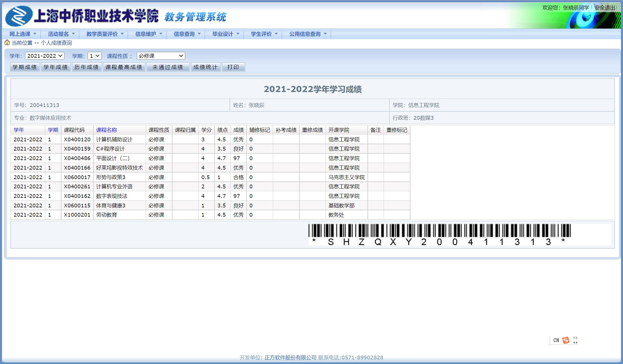Click the CH language indicator
The height and width of the screenshot is (364, 623).
pyautogui.click(x=556, y=340)
